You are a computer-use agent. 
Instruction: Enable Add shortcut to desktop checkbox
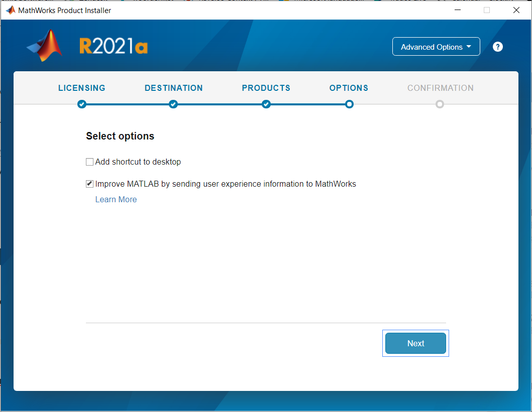(89, 162)
